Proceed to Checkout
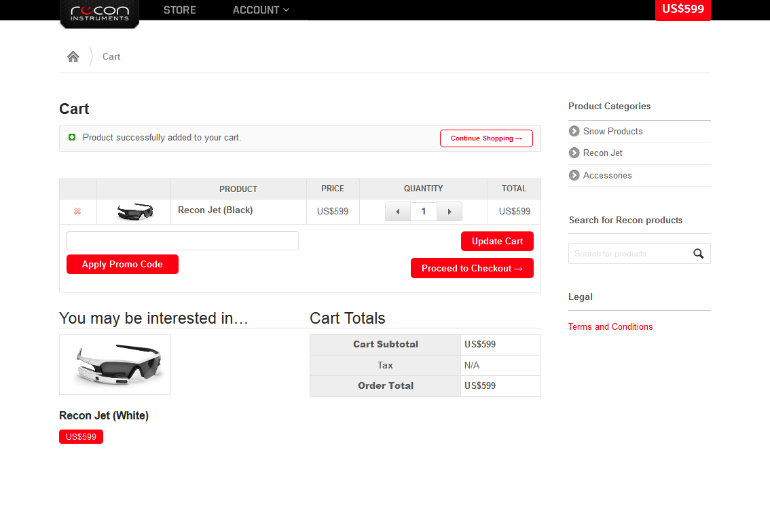Image resolution: width=770 pixels, height=532 pixels. [x=472, y=268]
